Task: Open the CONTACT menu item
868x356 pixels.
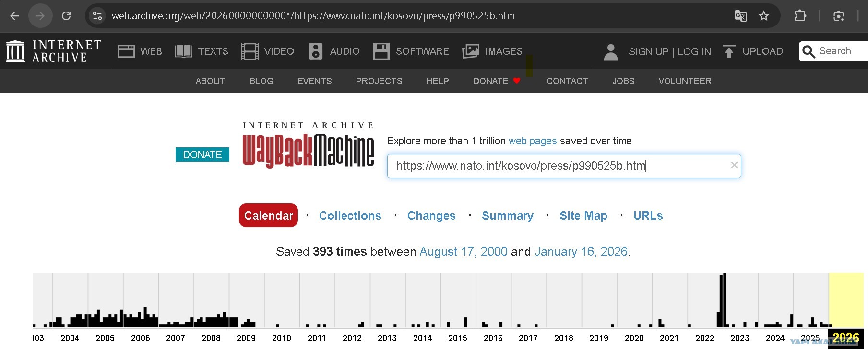Action: pos(567,81)
